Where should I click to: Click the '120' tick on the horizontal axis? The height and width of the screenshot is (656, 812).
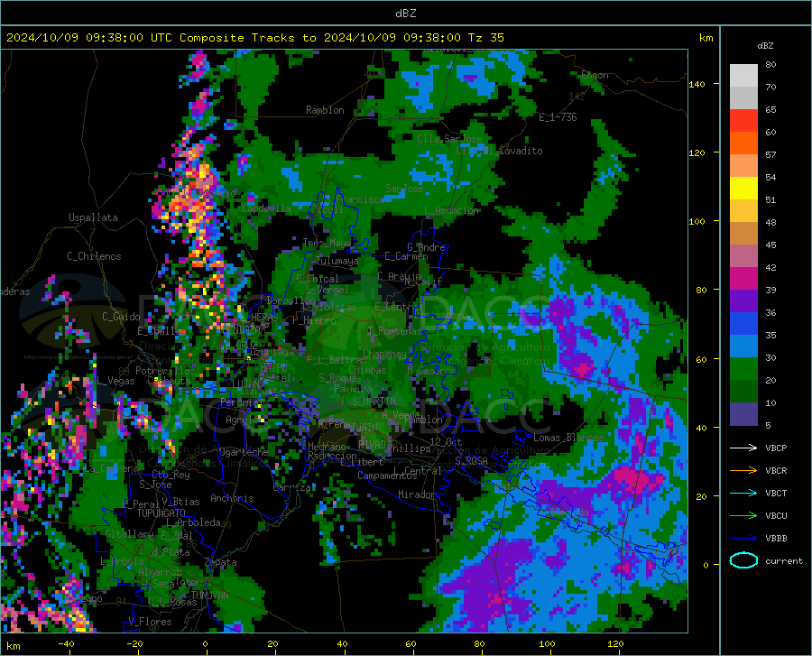(x=615, y=643)
